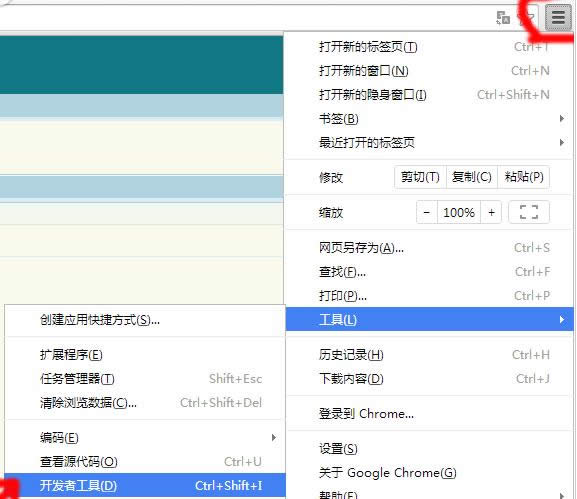Click the 粘贴(P) button
The height and width of the screenshot is (499, 577).
tap(524, 177)
